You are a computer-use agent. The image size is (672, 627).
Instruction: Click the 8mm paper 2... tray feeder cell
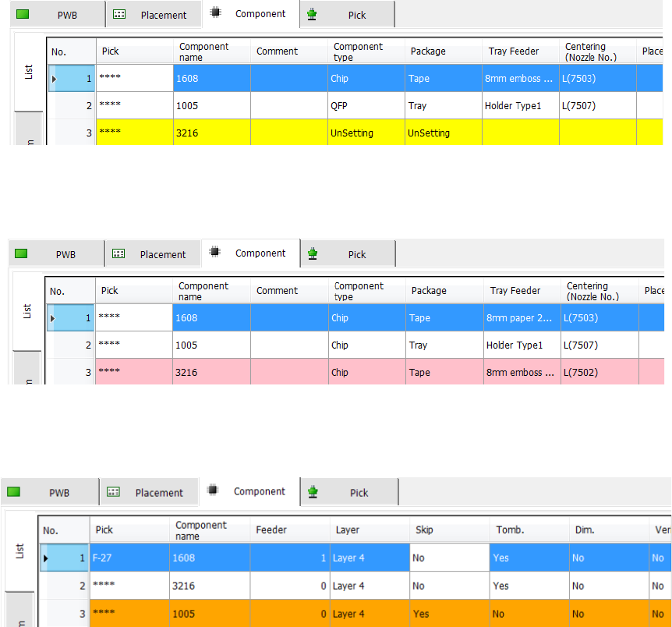pos(522,317)
